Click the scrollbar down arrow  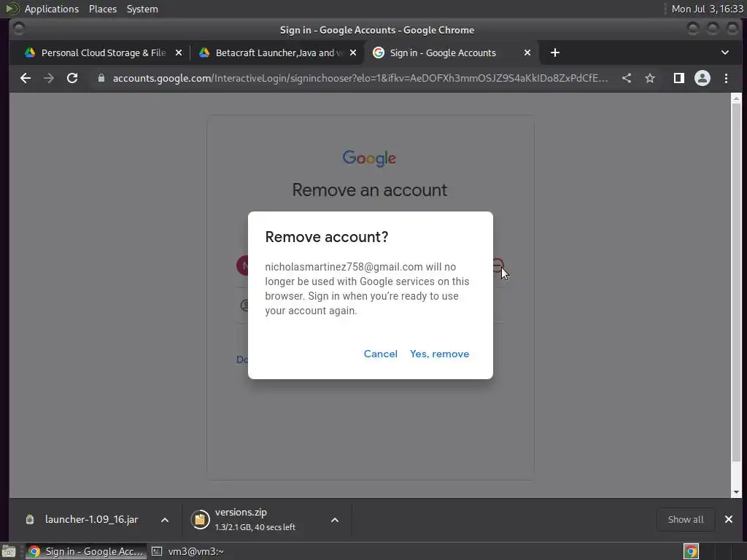pos(736,492)
